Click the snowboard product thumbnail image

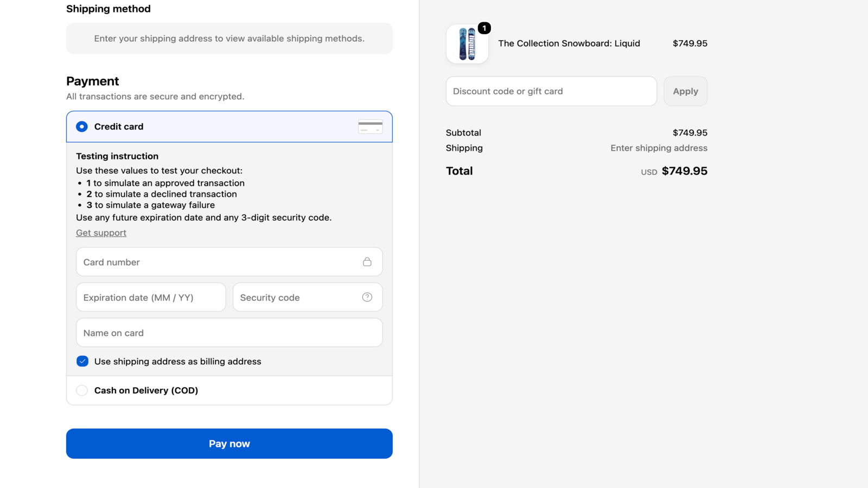467,44
